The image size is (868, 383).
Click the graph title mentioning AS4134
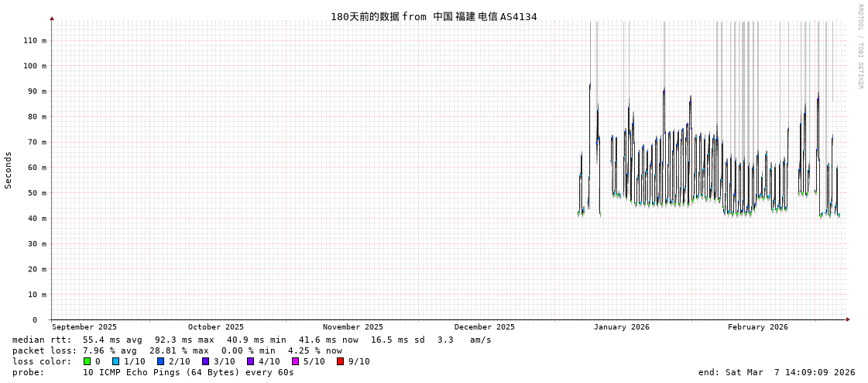[x=434, y=17]
